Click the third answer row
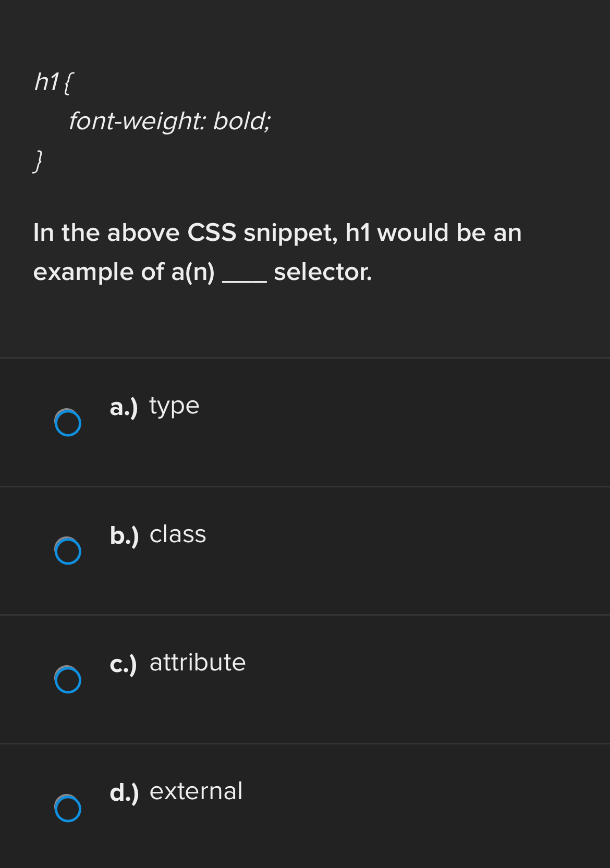The width and height of the screenshot is (610, 868). tap(305, 680)
